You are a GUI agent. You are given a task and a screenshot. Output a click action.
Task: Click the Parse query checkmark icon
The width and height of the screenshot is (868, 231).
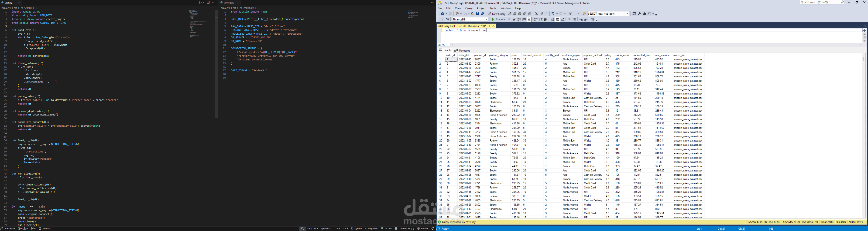514,19
